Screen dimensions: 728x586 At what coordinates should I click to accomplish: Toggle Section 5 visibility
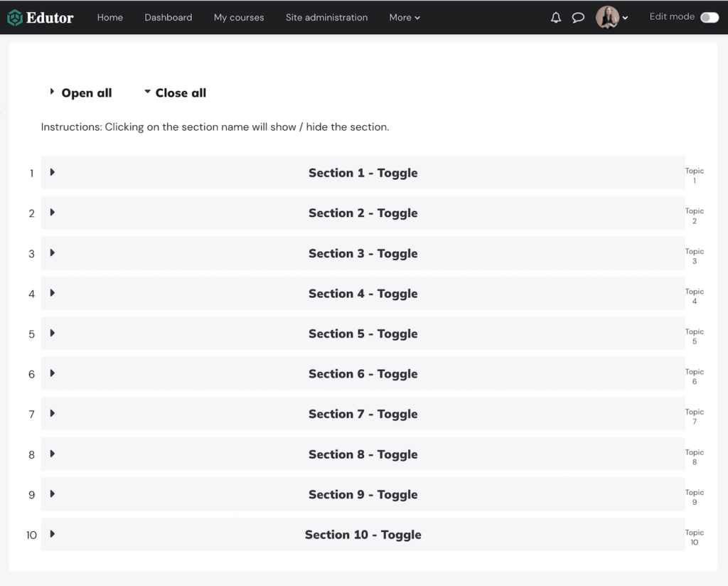(363, 334)
